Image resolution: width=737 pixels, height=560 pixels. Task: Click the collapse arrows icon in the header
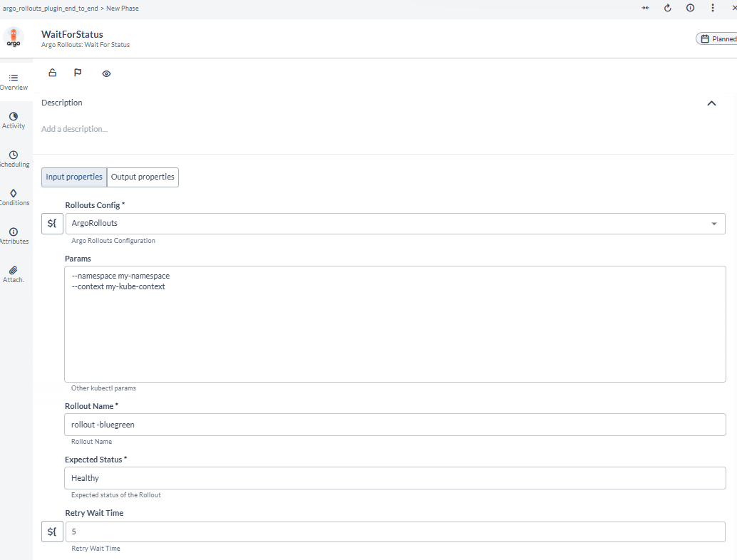point(645,8)
